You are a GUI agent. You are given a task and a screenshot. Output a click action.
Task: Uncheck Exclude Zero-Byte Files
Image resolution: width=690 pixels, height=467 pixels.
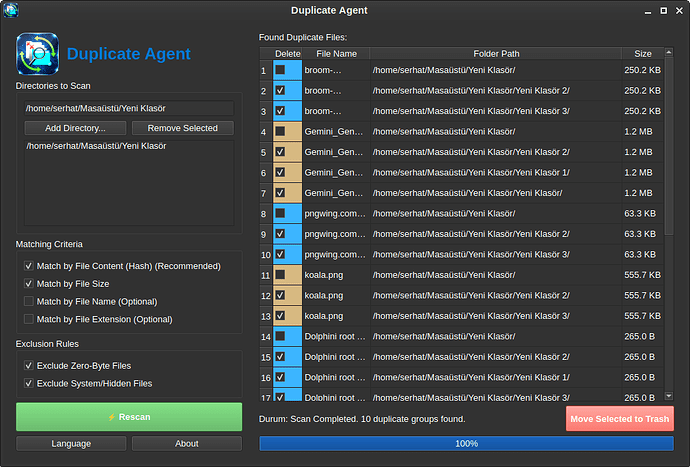point(29,366)
